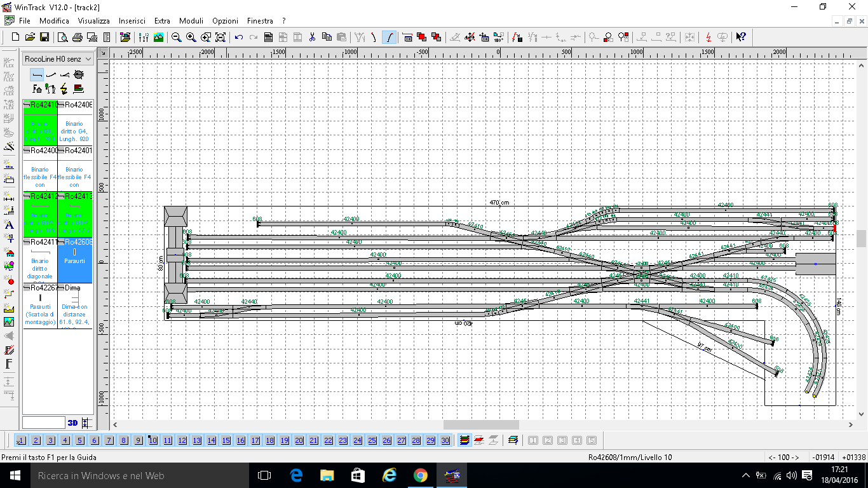Screen dimensions: 868x488
Task: Open the Visualizza menu
Action: click(94, 21)
